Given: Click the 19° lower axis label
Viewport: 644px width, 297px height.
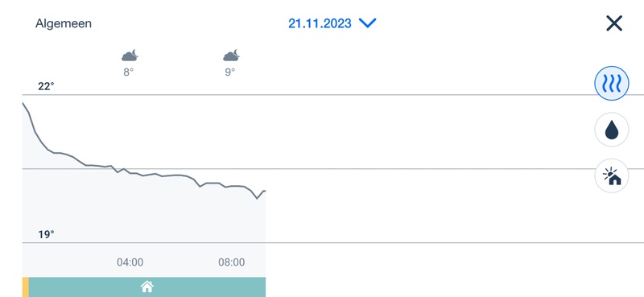Looking at the screenshot, I should point(46,234).
